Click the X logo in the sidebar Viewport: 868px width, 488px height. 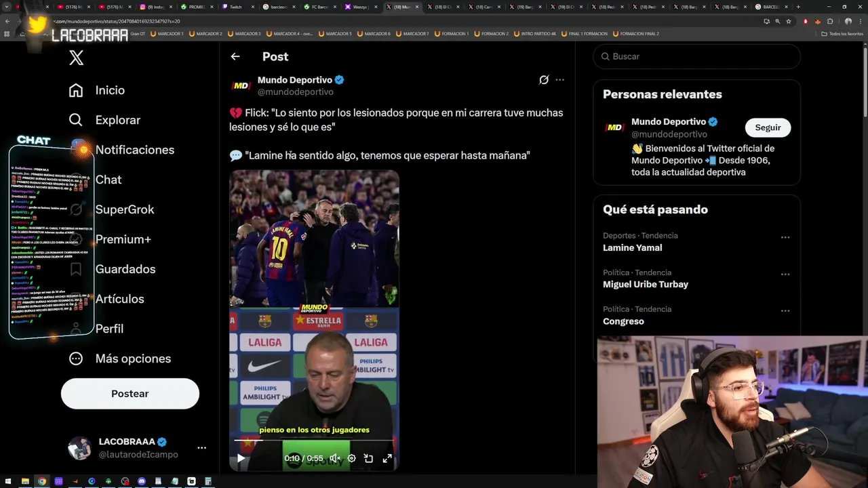click(76, 58)
